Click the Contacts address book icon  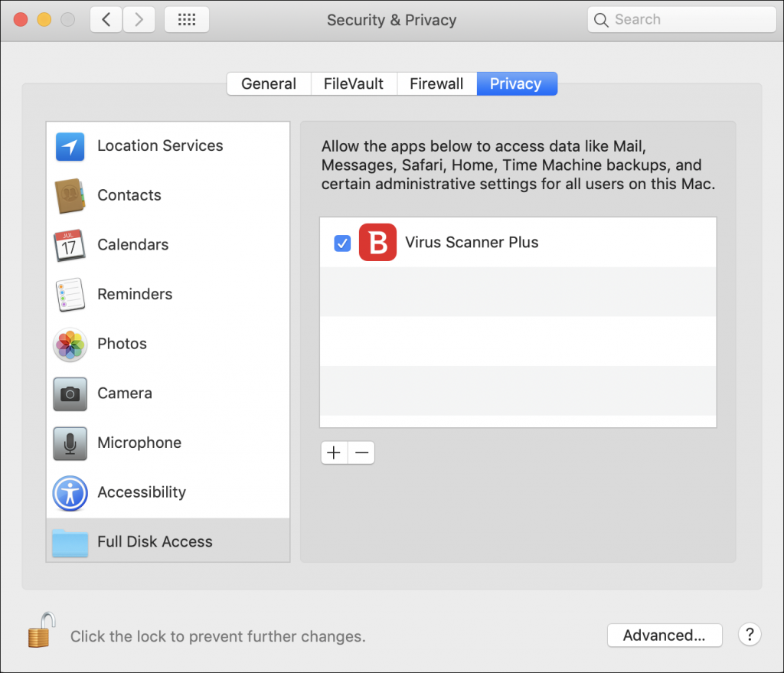tap(70, 195)
